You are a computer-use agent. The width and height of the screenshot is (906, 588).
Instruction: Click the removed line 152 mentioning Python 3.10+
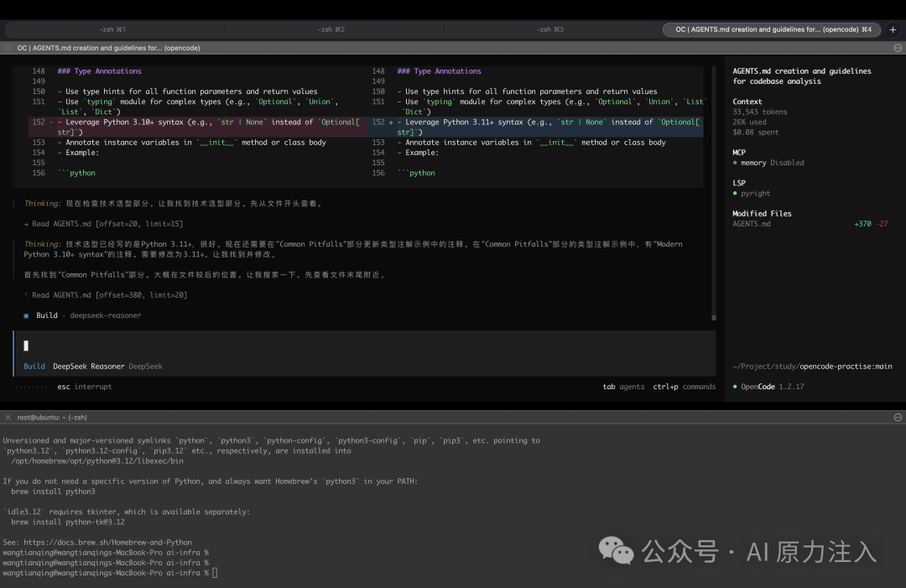[x=198, y=127]
